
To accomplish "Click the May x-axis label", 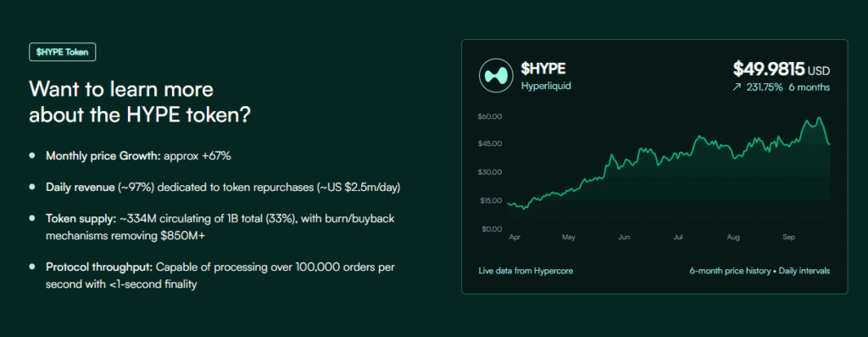I will pyautogui.click(x=569, y=237).
